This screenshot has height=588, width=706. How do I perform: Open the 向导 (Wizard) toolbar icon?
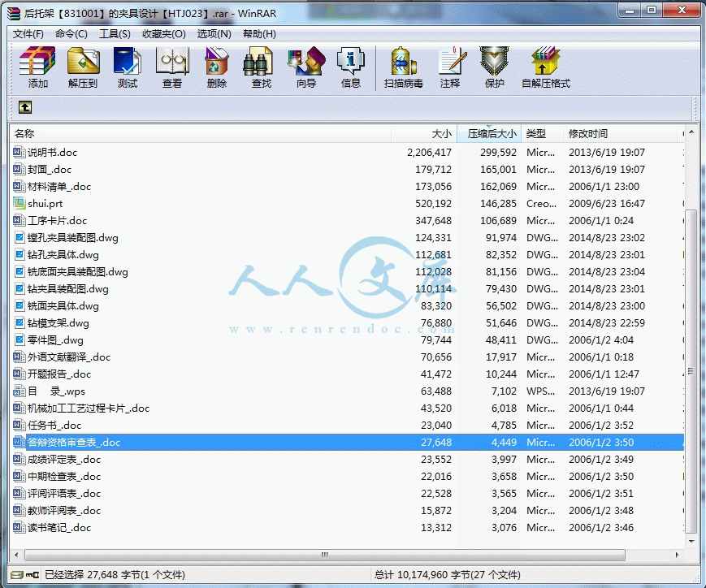click(306, 61)
